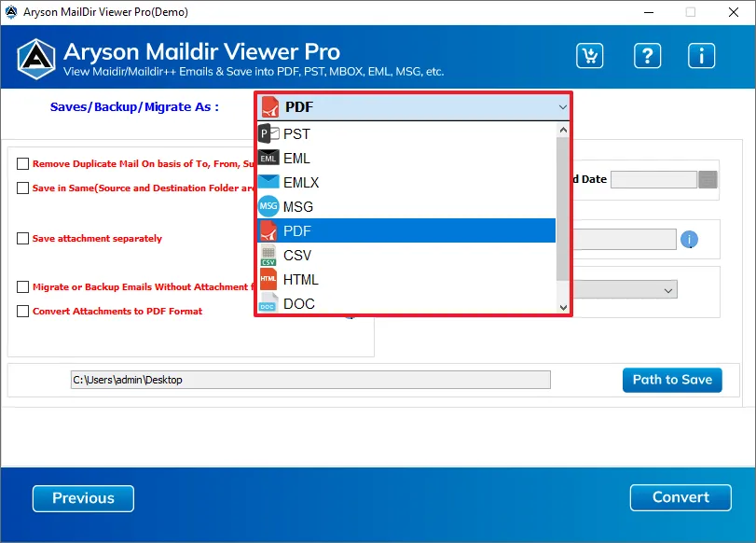Click the Date input field
756x543 pixels.
coord(653,179)
